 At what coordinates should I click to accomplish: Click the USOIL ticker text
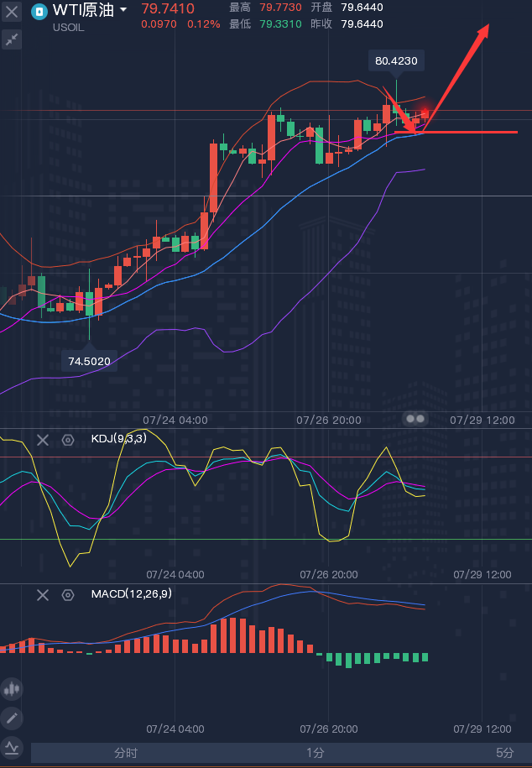pos(68,28)
